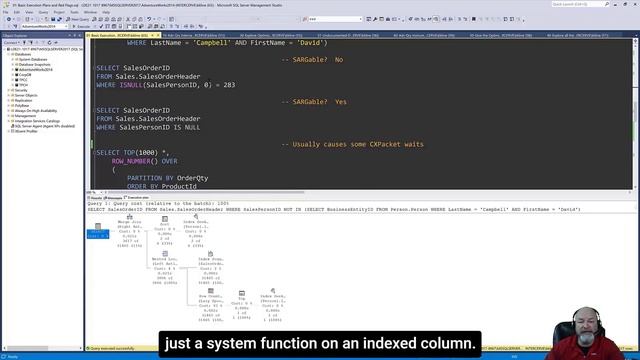
Task: Click the Filter icon in Object Explorer
Action: click(x=42, y=42)
